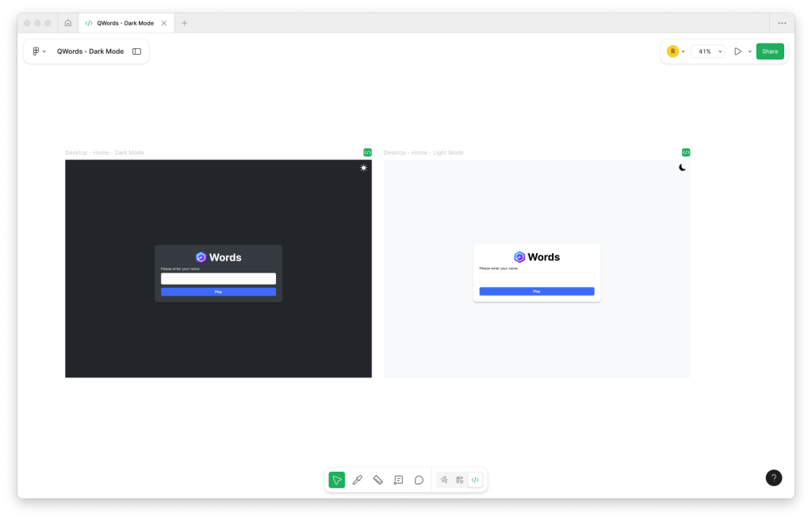Activate the Eyedropper tool
Image resolution: width=812 pixels, height=520 pixels.
pyautogui.click(x=357, y=480)
